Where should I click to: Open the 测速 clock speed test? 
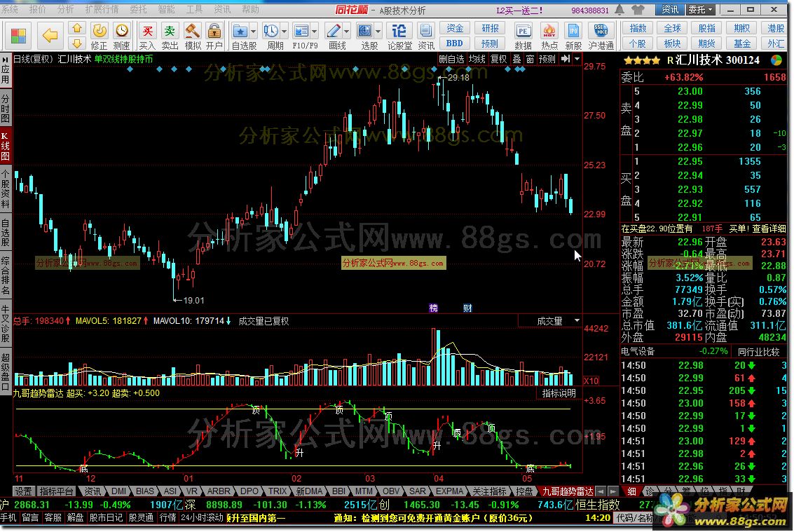tap(121, 31)
